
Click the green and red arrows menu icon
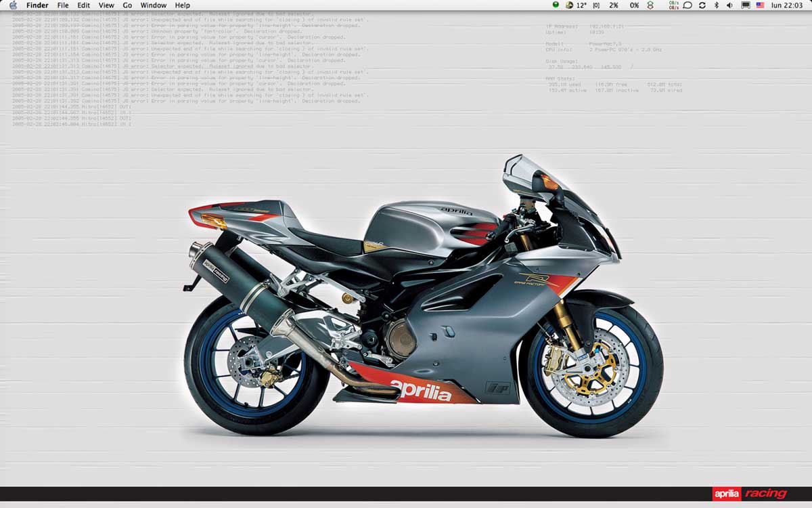650,5
